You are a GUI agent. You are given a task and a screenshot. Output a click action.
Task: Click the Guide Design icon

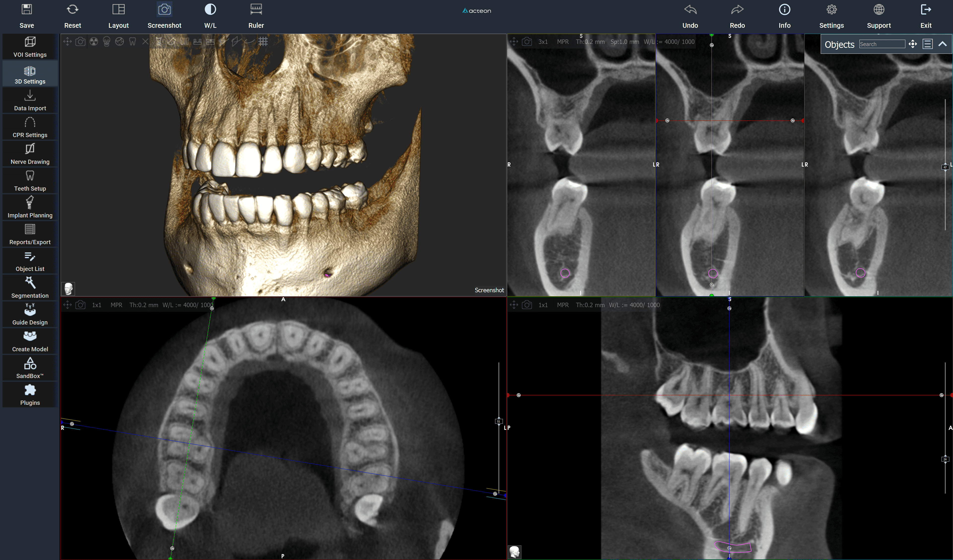[x=30, y=314]
